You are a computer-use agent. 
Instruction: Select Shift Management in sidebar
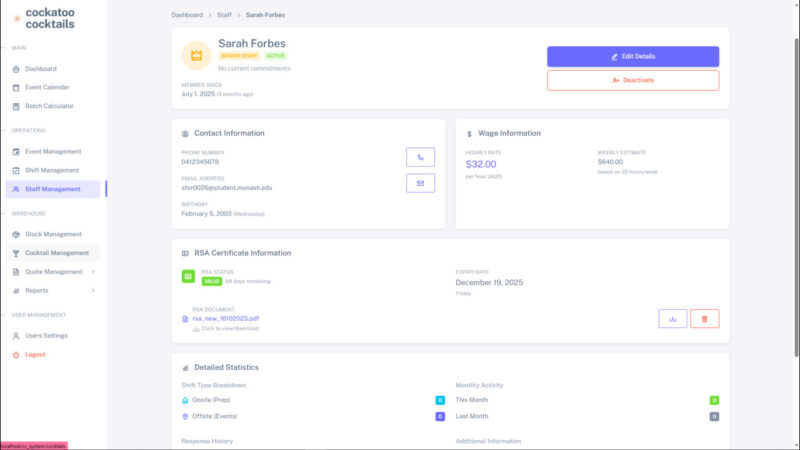pos(52,170)
